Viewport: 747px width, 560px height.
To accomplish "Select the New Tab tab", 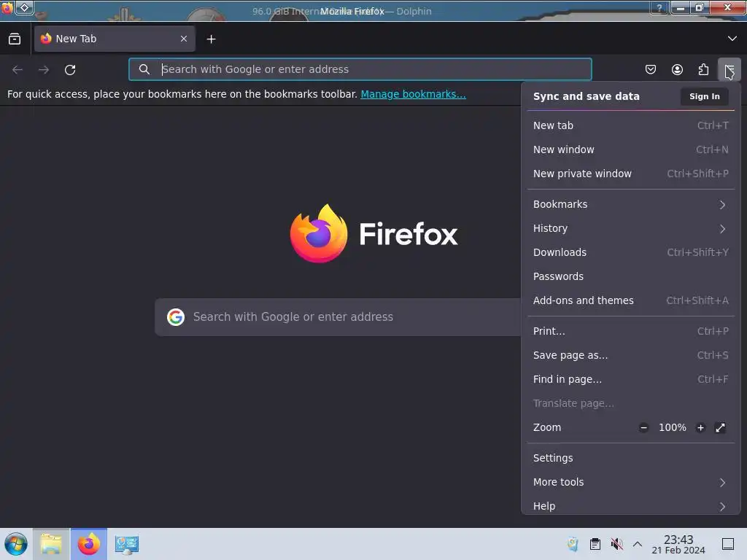I will tap(115, 39).
